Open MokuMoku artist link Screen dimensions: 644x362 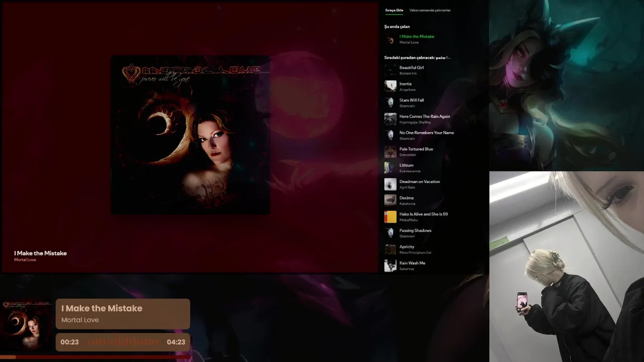(x=409, y=220)
